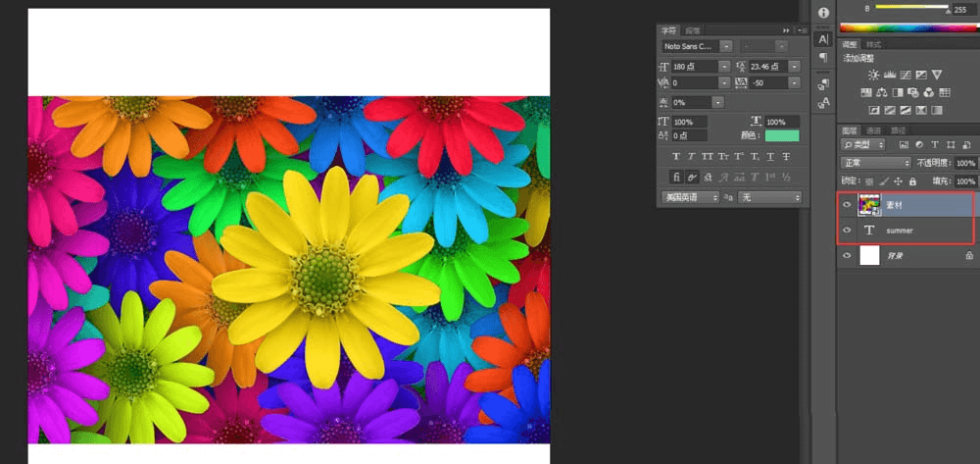
Task: Hide the summer text layer
Action: click(847, 231)
